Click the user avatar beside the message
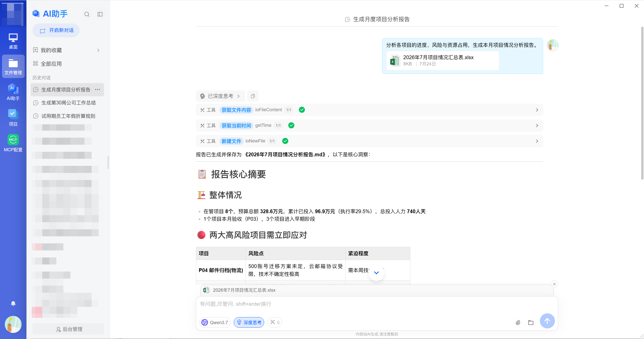The image size is (644, 339). tap(552, 45)
